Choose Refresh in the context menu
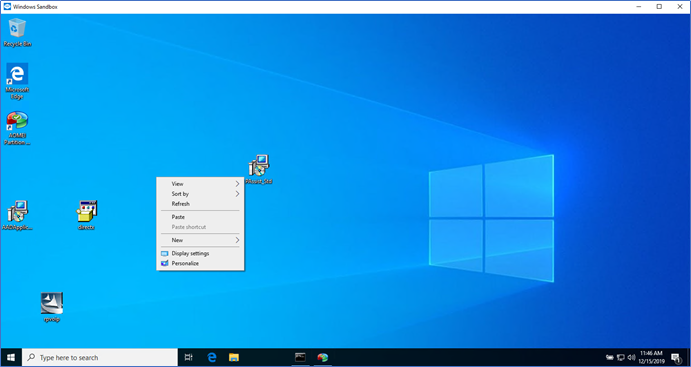The height and width of the screenshot is (367, 691). 200,204
